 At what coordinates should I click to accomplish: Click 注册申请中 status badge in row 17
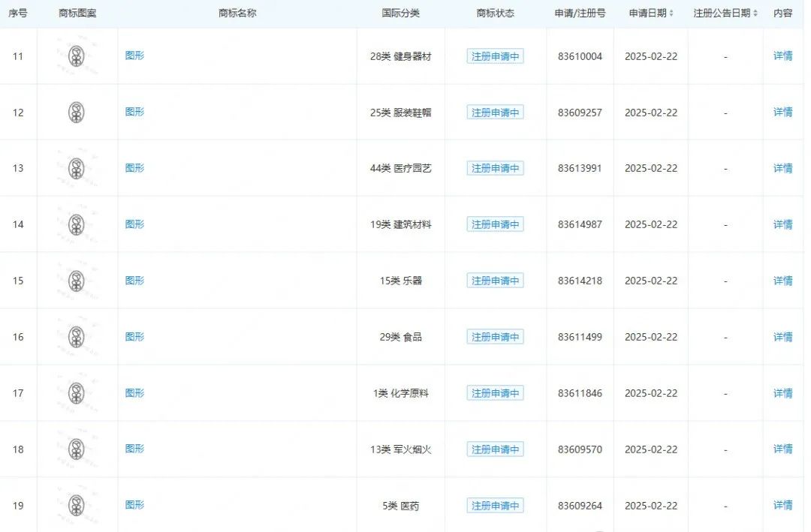click(495, 393)
